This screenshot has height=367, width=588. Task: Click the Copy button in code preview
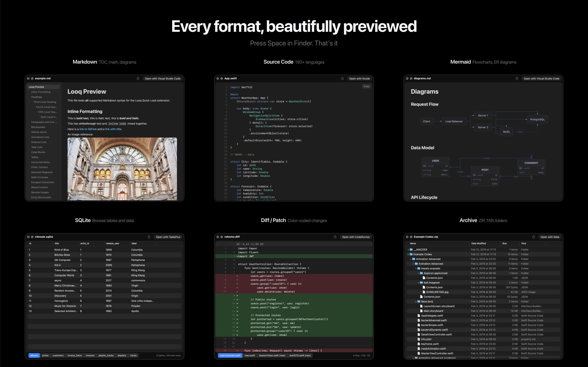coord(366,86)
